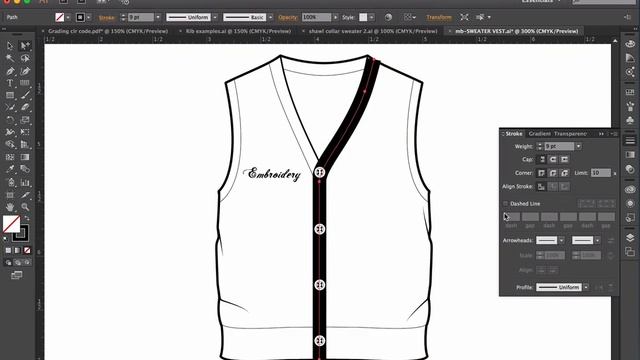Open graphic Style dropdown arrow
Screen dimensions: 640x360
pyautogui.click(x=371, y=17)
